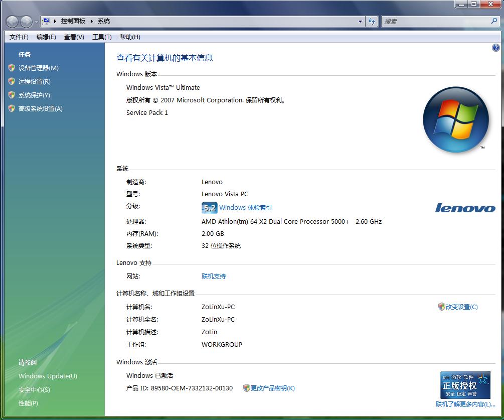Click the AMD Athlon processor name text

[x=275, y=222]
